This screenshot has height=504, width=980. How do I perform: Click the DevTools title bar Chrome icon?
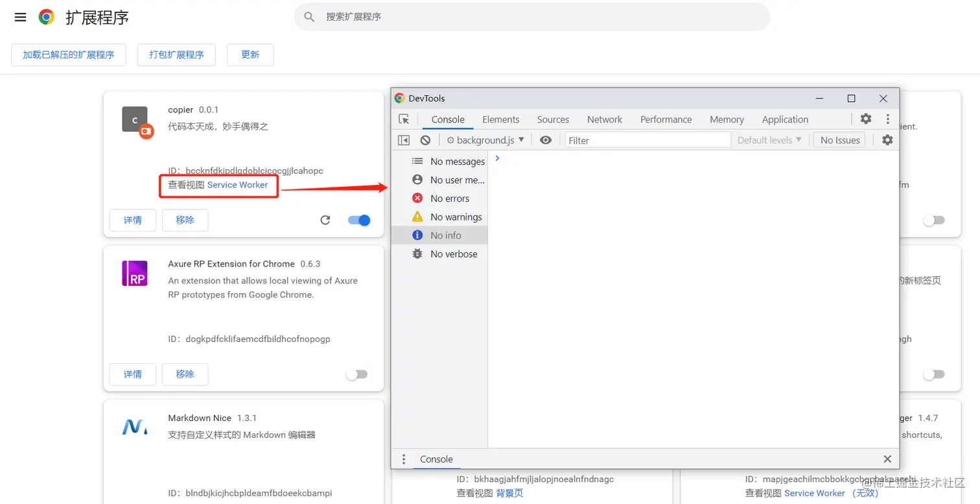click(x=399, y=99)
